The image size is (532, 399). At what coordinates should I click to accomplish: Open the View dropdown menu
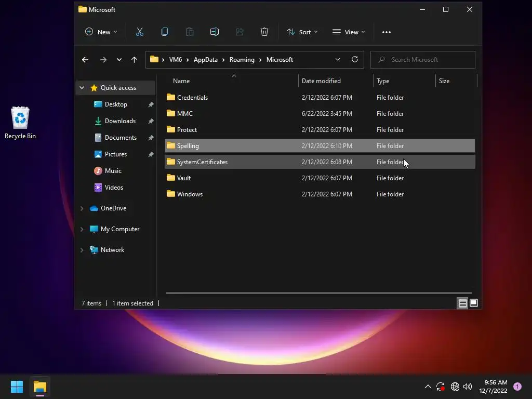(x=349, y=32)
